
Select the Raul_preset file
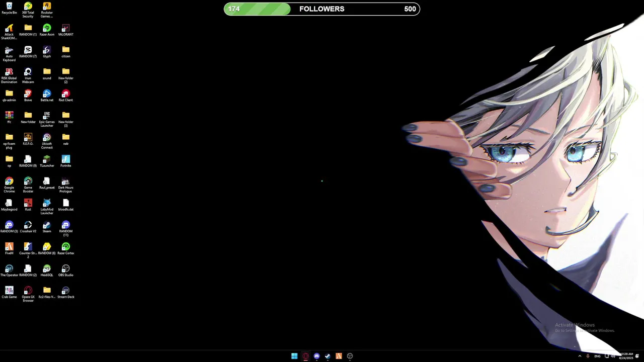47,183
